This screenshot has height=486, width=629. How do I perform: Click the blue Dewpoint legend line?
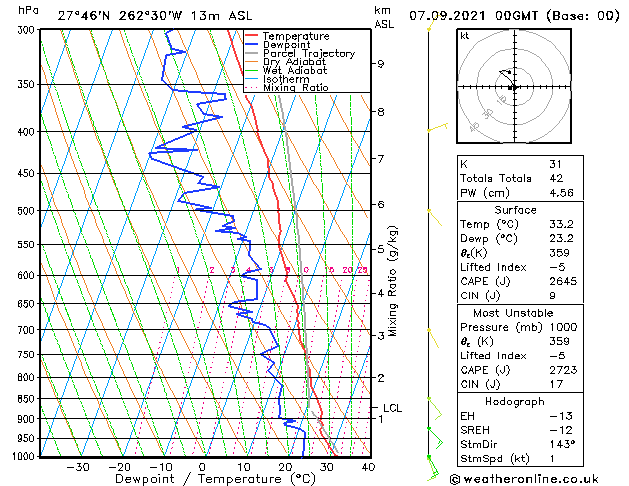251,45
